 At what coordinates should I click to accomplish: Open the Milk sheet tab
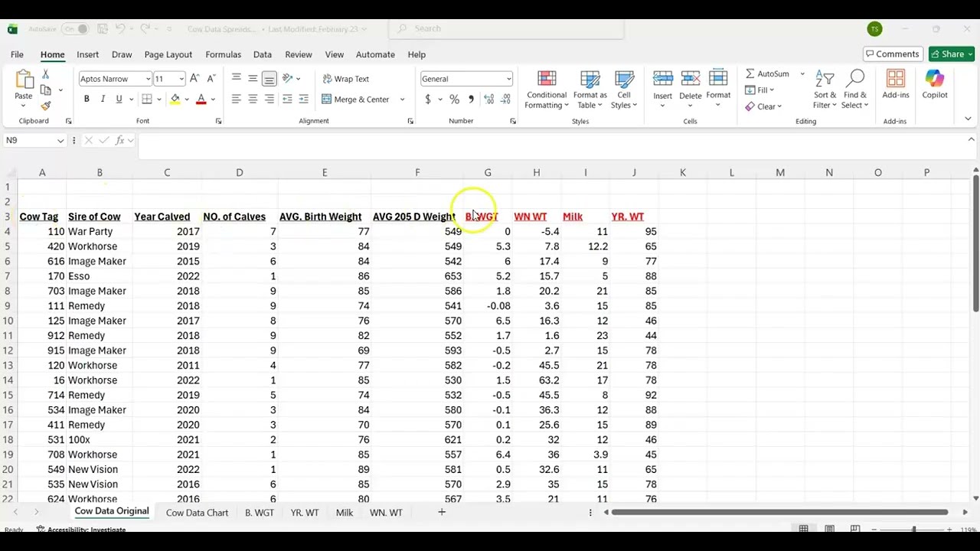345,513
